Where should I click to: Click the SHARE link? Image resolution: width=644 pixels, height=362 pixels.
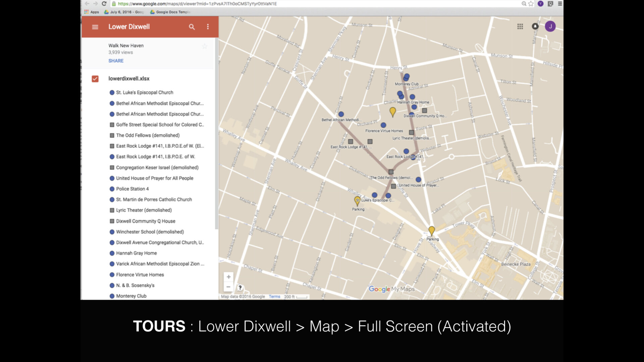[x=116, y=61]
